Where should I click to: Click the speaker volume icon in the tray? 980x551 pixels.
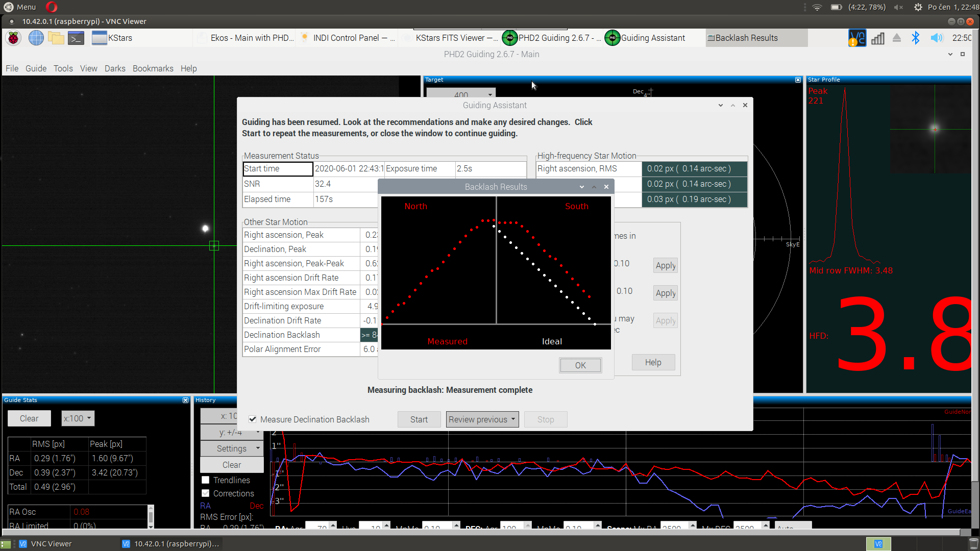(936, 38)
